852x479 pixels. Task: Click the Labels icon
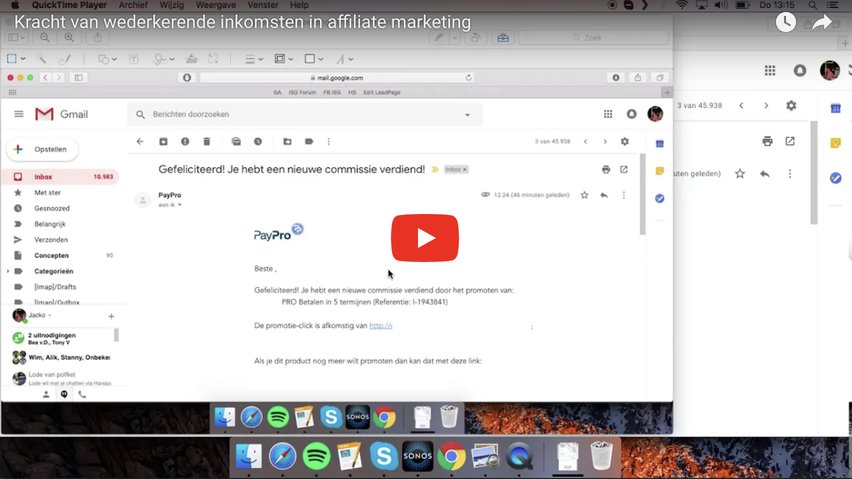[309, 142]
